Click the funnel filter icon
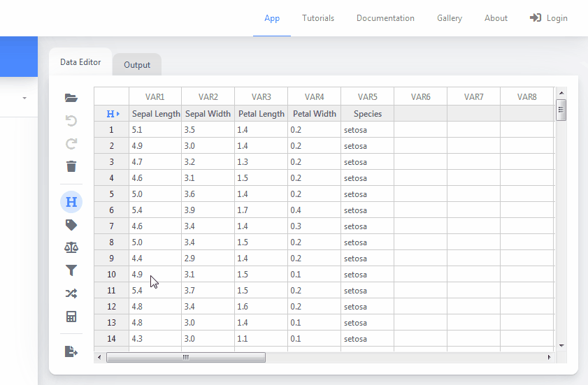Image resolution: width=588 pixels, height=385 pixels. pos(71,270)
